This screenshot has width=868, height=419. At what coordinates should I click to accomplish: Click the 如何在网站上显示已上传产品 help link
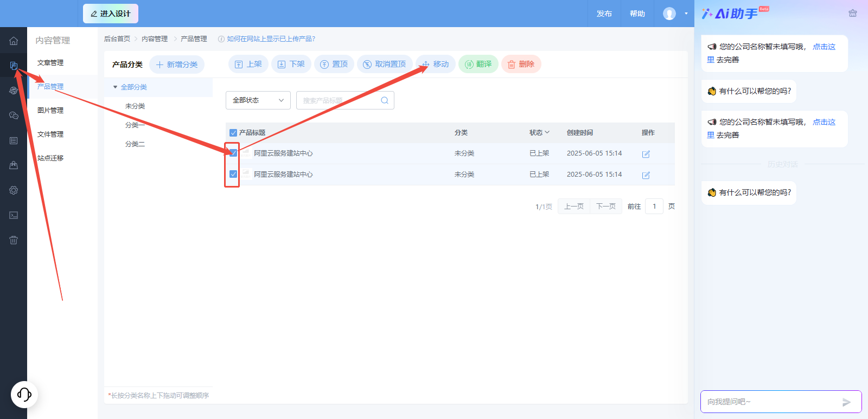271,39
